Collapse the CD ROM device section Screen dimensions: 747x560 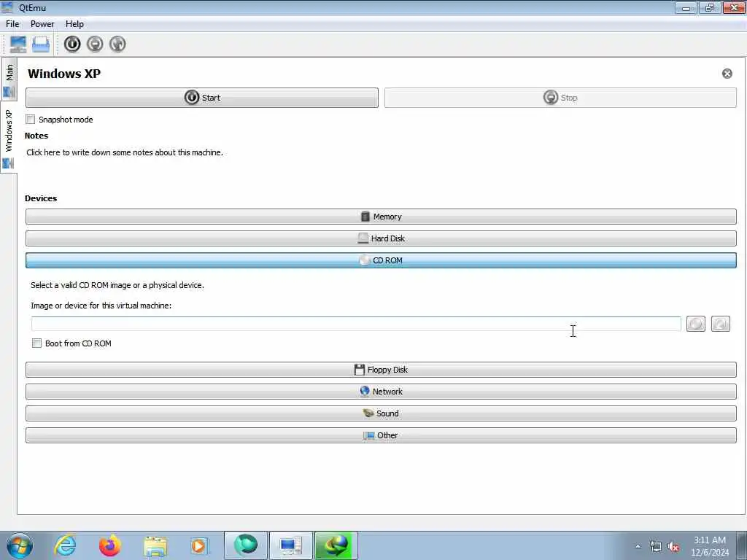(x=381, y=260)
